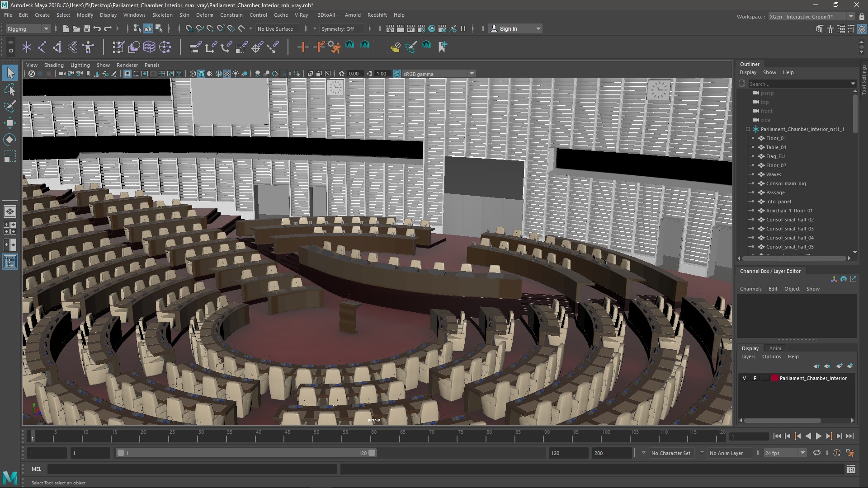Undo the last action via the toolbar arrow

tap(97, 28)
